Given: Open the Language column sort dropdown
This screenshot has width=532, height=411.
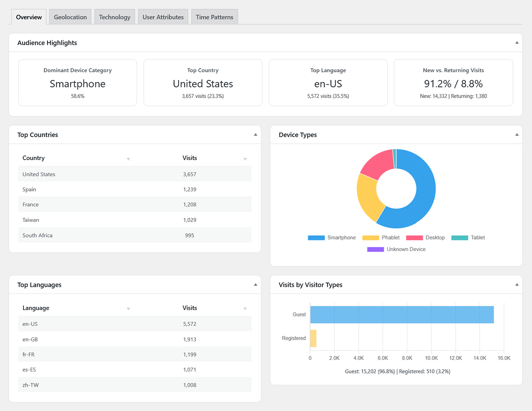Looking at the screenshot, I should click(128, 308).
